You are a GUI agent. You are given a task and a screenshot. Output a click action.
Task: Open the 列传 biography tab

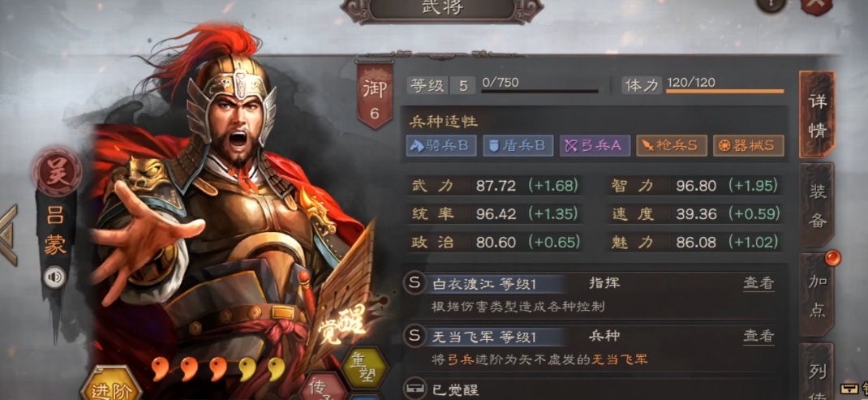coord(817,371)
